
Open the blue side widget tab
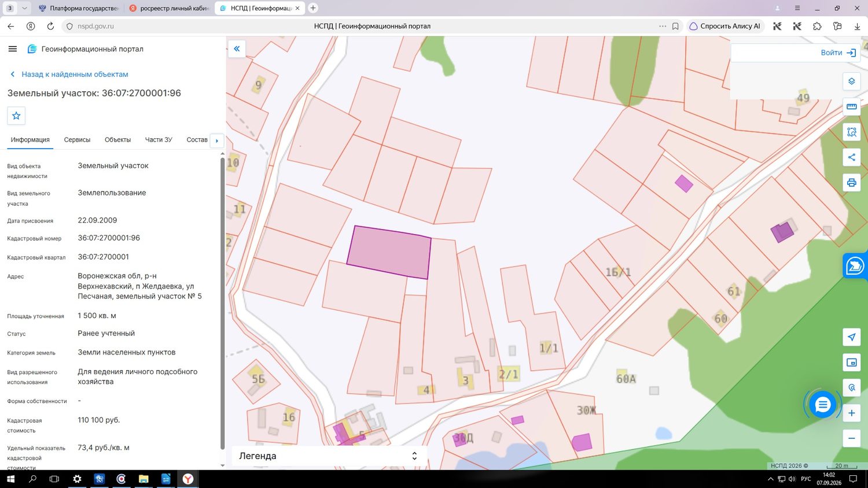click(855, 266)
